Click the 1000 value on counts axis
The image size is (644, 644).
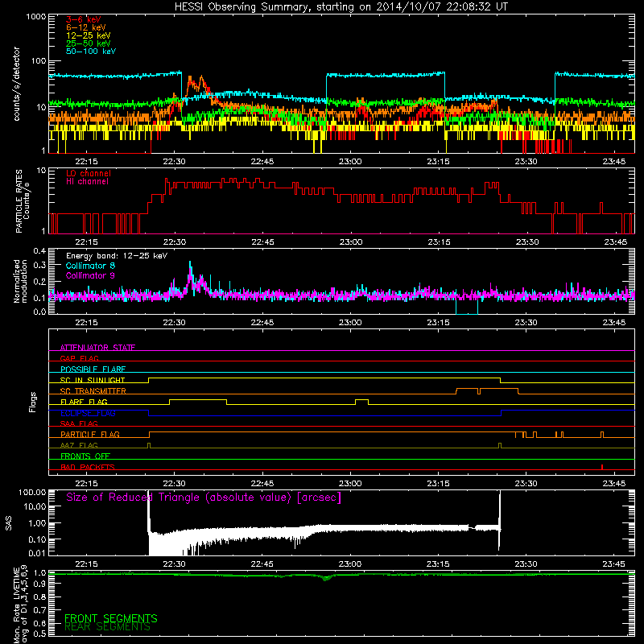[35, 17]
